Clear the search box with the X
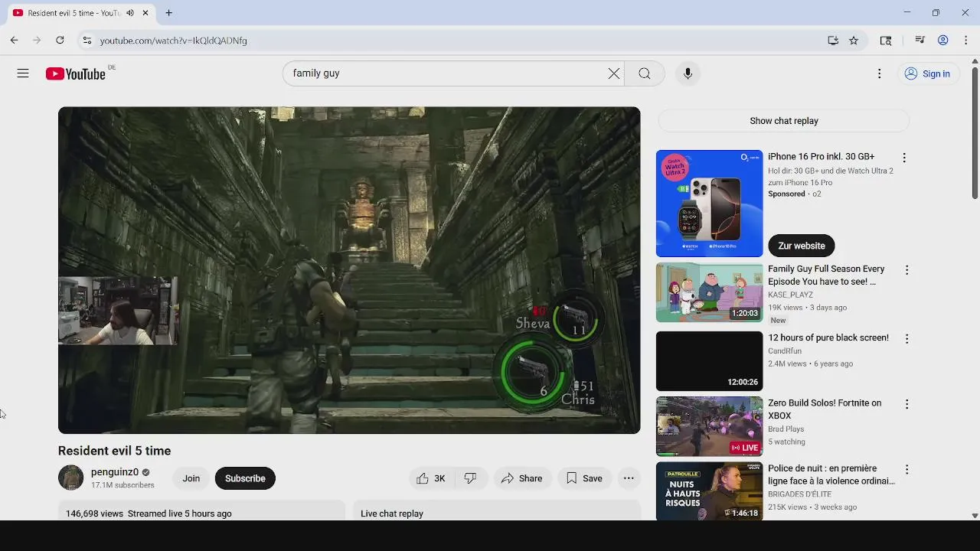This screenshot has height=551, width=980. (x=614, y=73)
